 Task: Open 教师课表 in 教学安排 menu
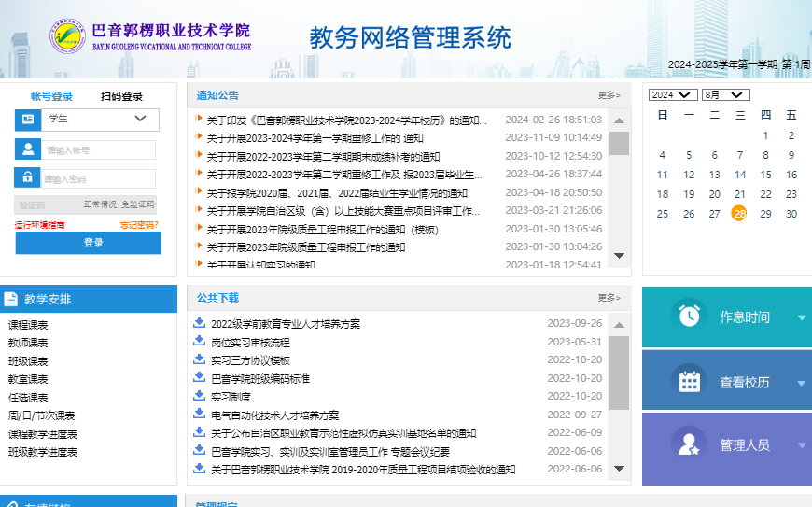(28, 343)
